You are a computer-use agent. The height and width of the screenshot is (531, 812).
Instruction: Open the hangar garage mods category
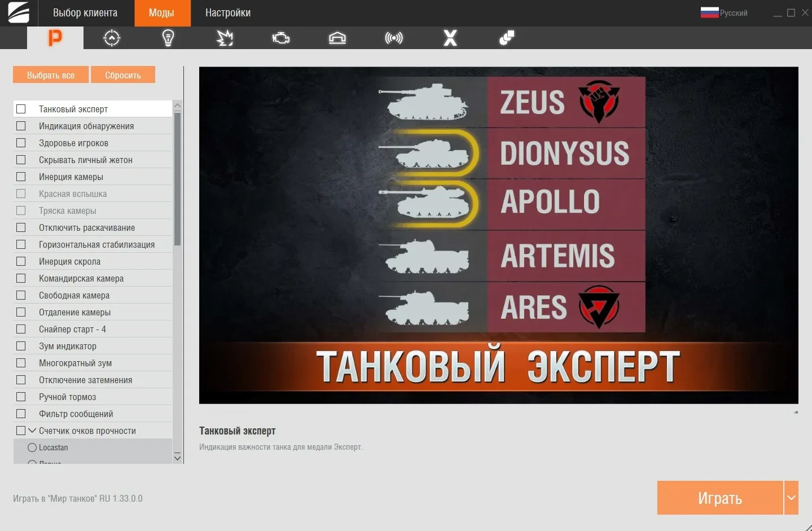click(337, 38)
